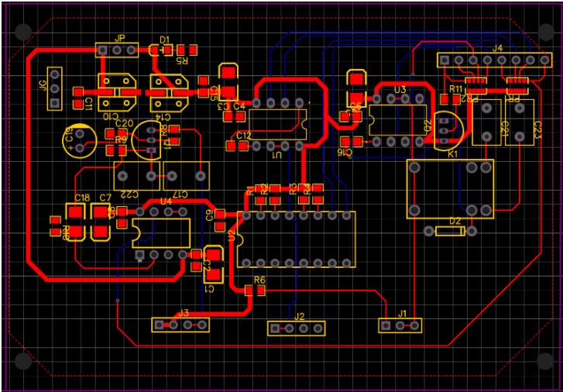Select the JG vertical pin header

coord(54,88)
